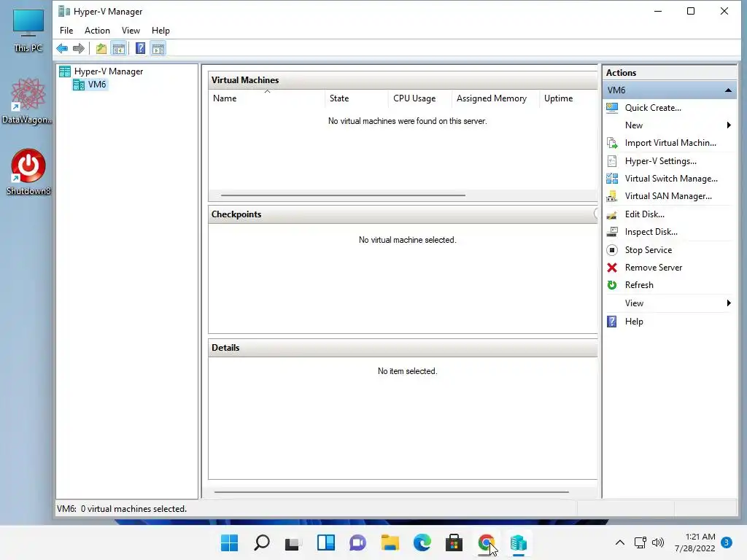747x560 pixels.
Task: Click the red Remove Server icon
Action: (612, 268)
